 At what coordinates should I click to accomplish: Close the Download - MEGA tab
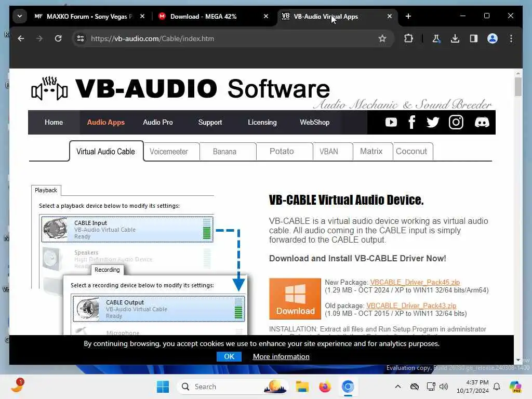[x=265, y=16]
